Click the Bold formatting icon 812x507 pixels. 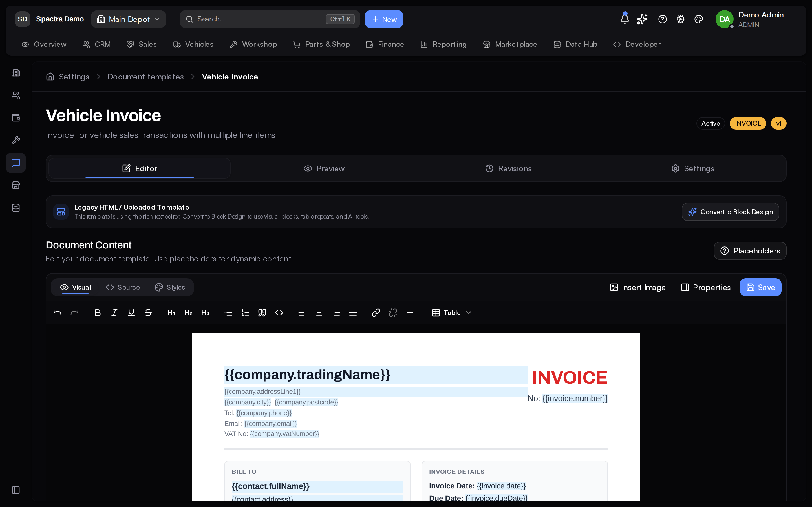coord(97,313)
